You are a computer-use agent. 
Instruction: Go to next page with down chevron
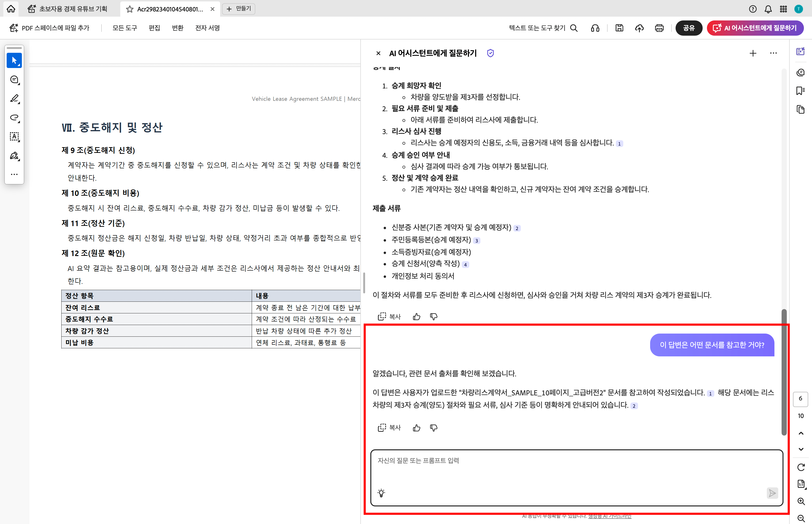[801, 449]
